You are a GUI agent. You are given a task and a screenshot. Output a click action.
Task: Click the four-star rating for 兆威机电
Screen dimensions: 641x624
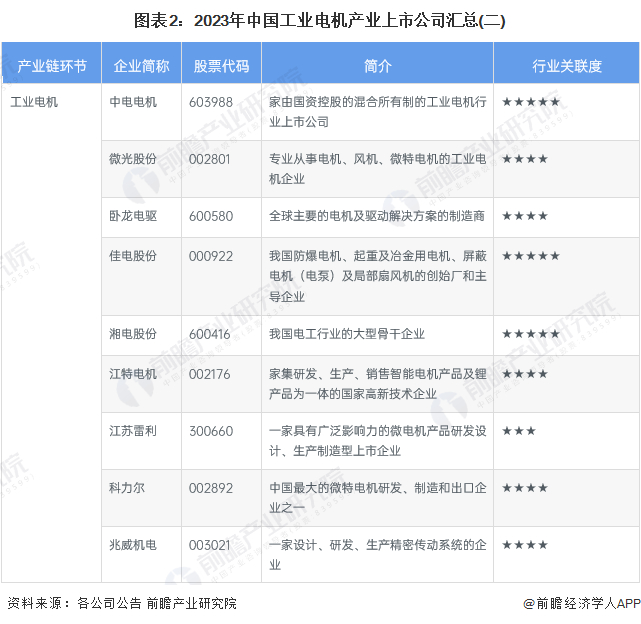pos(524,544)
